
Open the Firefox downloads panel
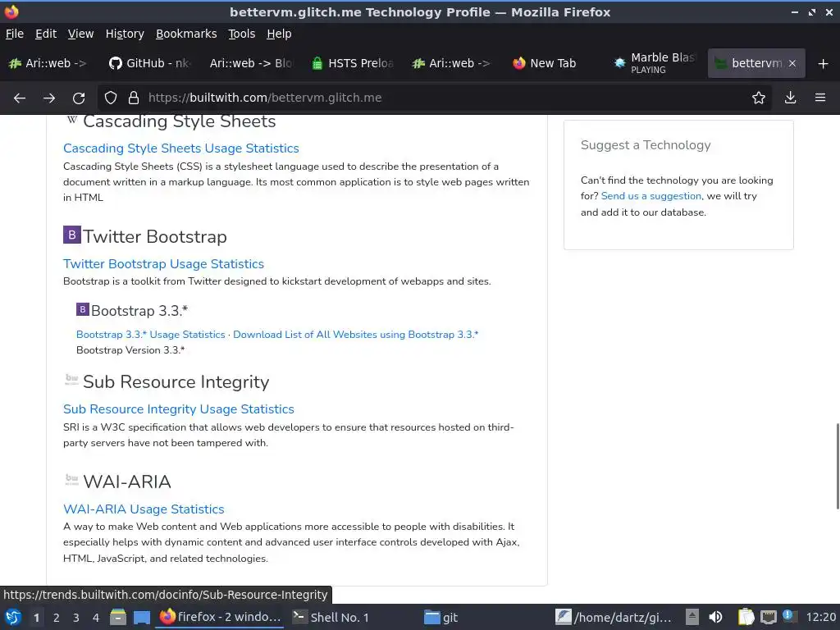point(790,98)
